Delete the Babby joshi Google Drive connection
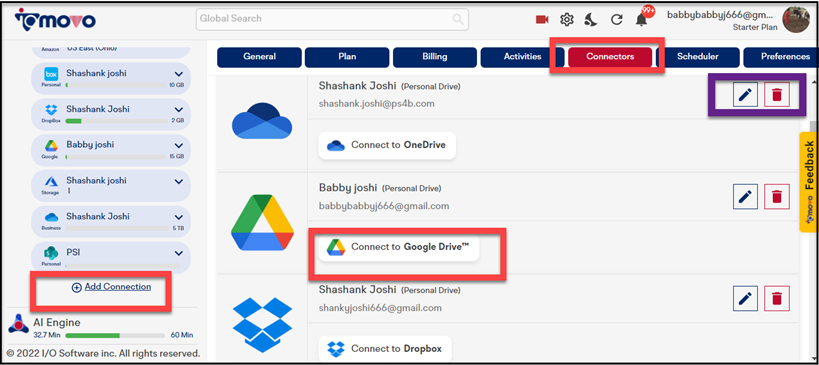This screenshot has height=365, width=819. (x=777, y=196)
